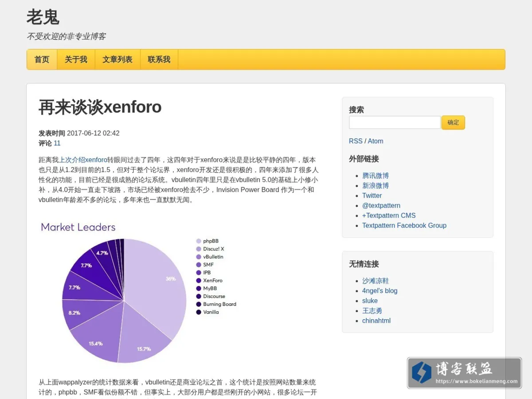Click the vBulletin legend label
Screen dimensions: 532x399
click(213, 257)
